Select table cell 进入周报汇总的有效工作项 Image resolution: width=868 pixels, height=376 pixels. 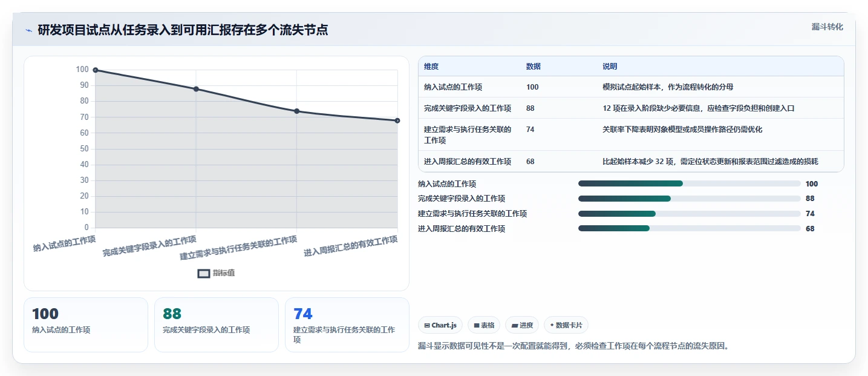(468, 162)
